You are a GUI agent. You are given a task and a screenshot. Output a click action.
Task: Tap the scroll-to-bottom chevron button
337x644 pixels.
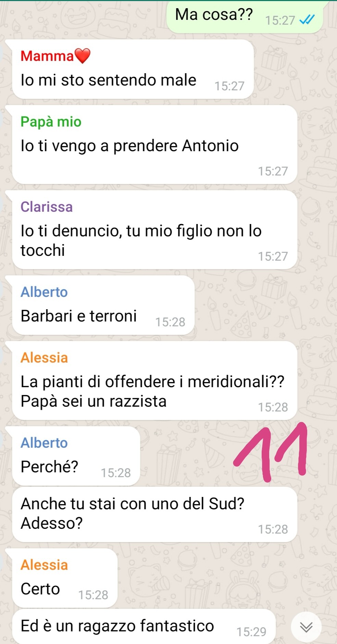(x=306, y=627)
